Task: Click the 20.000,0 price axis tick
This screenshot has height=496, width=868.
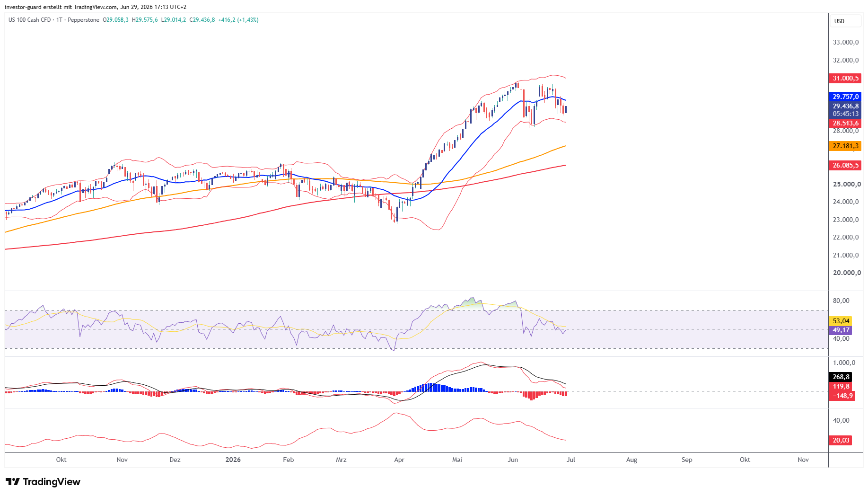Action: (846, 273)
